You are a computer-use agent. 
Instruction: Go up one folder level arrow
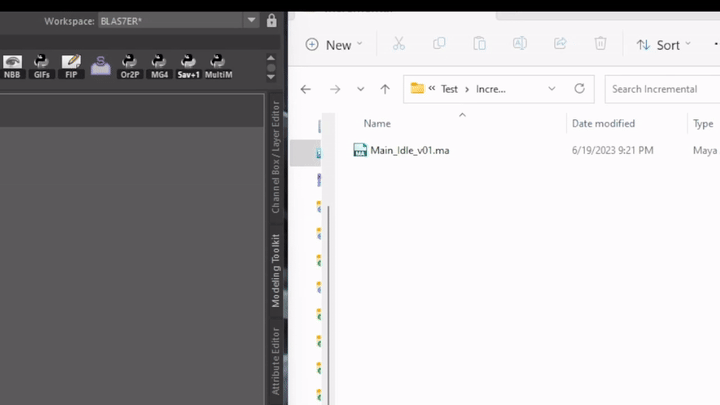pos(385,89)
